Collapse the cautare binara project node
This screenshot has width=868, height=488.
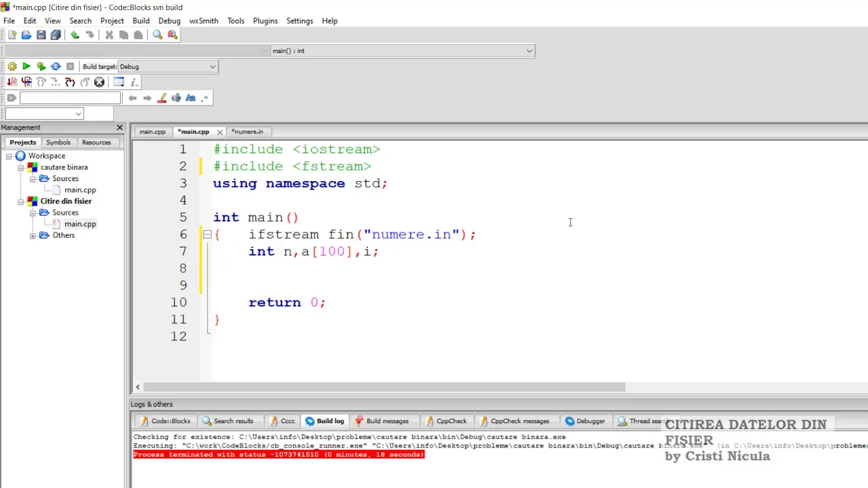tap(21, 167)
